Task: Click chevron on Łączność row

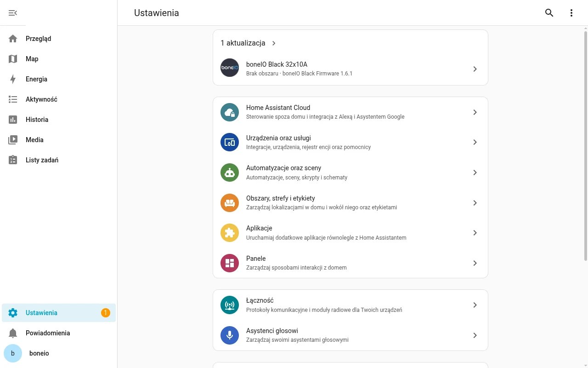Action: pyautogui.click(x=475, y=305)
